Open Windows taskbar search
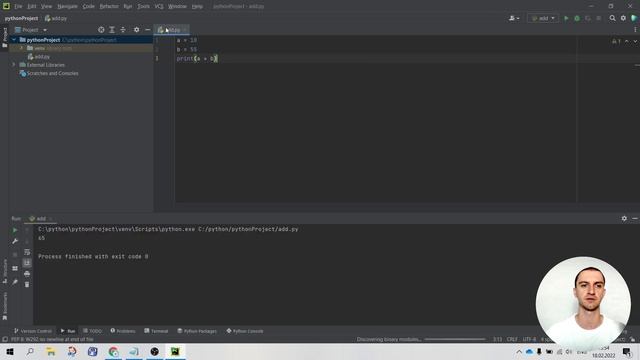640x360 pixels. click(x=30, y=351)
